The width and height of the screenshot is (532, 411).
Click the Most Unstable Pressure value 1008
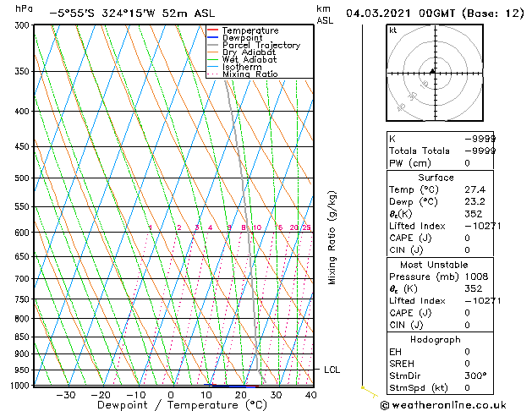(476, 277)
